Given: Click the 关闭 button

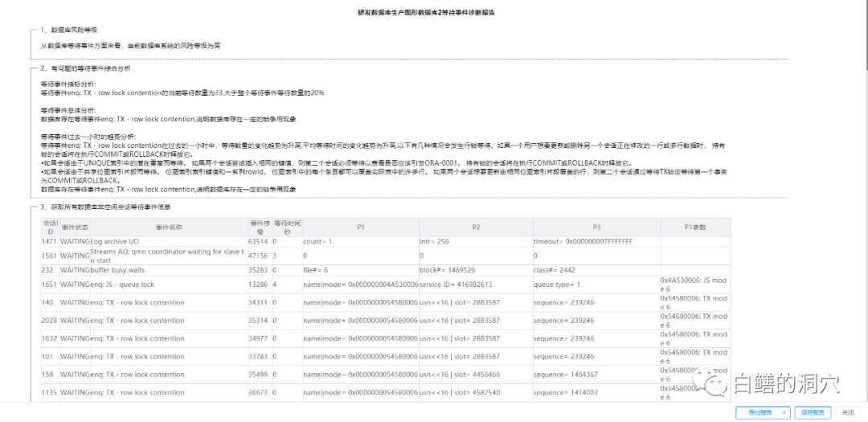Looking at the screenshot, I should pyautogui.click(x=848, y=412).
